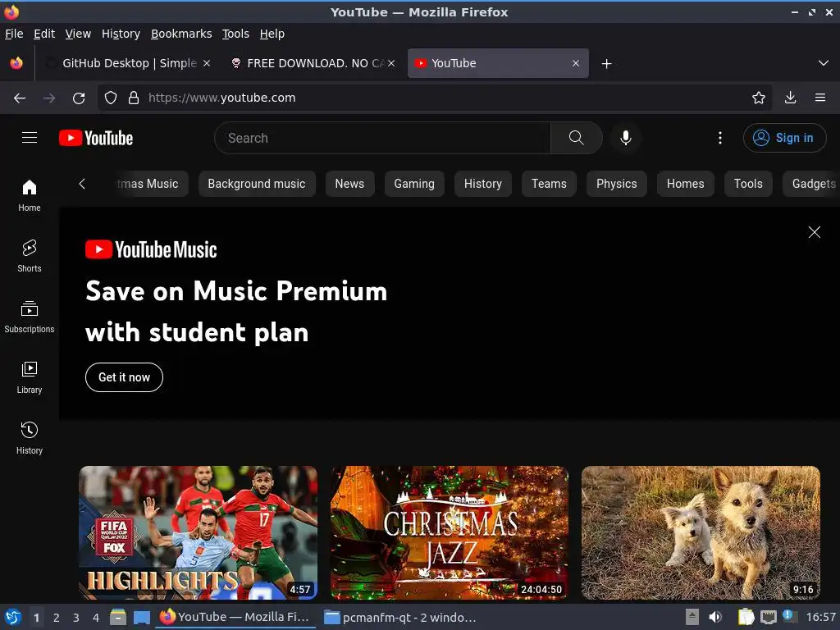The height and width of the screenshot is (630, 840).
Task: Open Library in the sidebar
Action: click(29, 377)
